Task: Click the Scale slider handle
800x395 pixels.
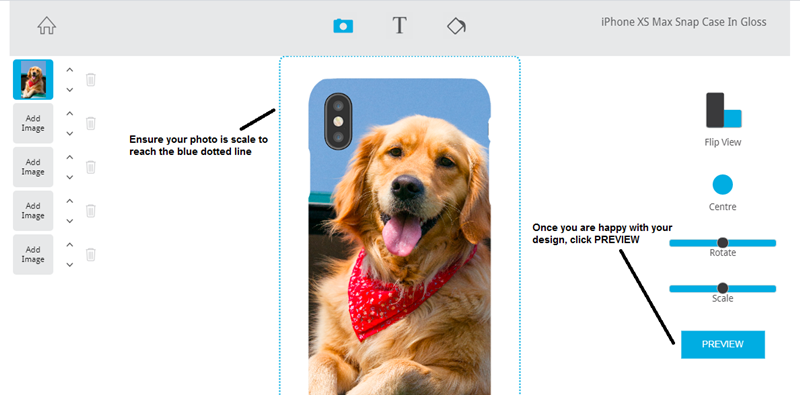Action: tap(722, 288)
